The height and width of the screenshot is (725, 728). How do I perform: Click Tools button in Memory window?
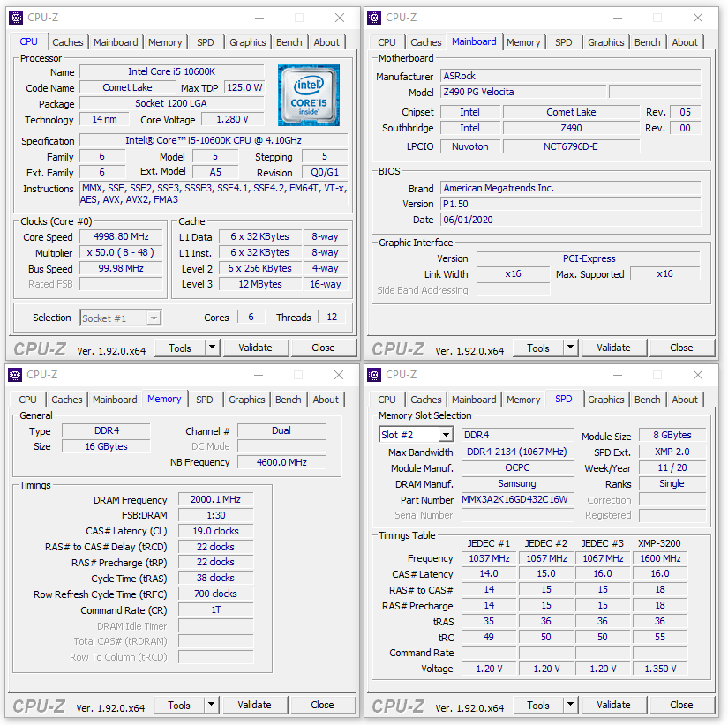179,705
